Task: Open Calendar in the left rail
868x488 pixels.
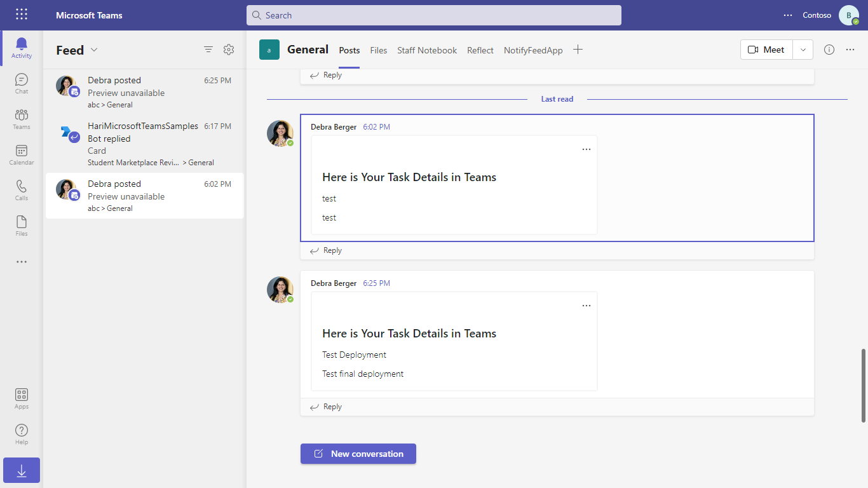Action: pos(22,155)
